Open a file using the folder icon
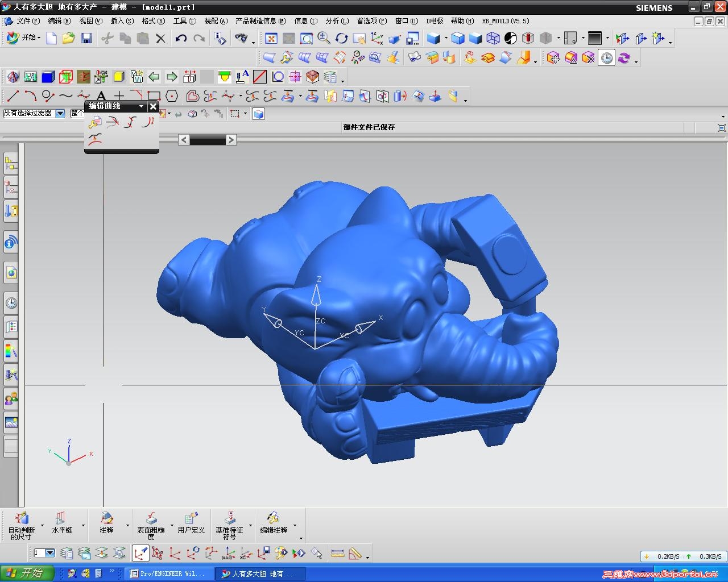 69,38
